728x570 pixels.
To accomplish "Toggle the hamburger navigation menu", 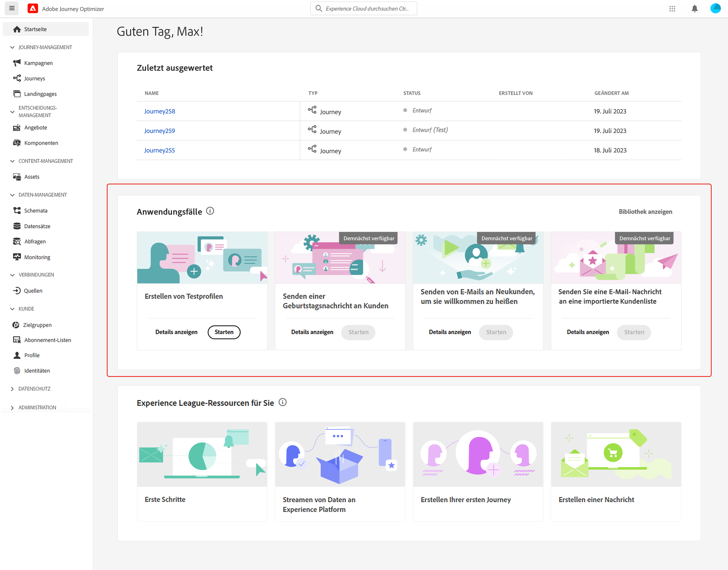I will tap(12, 8).
